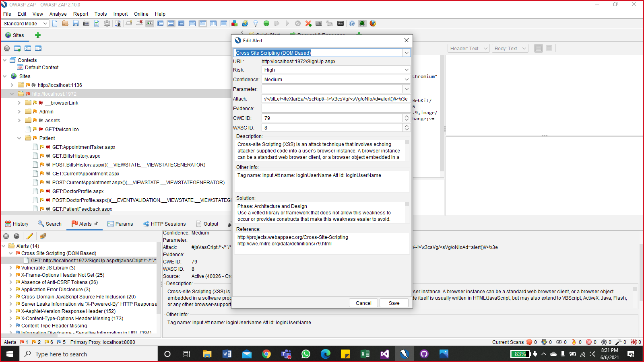
Task: Toggle the pin on the Alerts tab
Action: pyautogui.click(x=96, y=224)
